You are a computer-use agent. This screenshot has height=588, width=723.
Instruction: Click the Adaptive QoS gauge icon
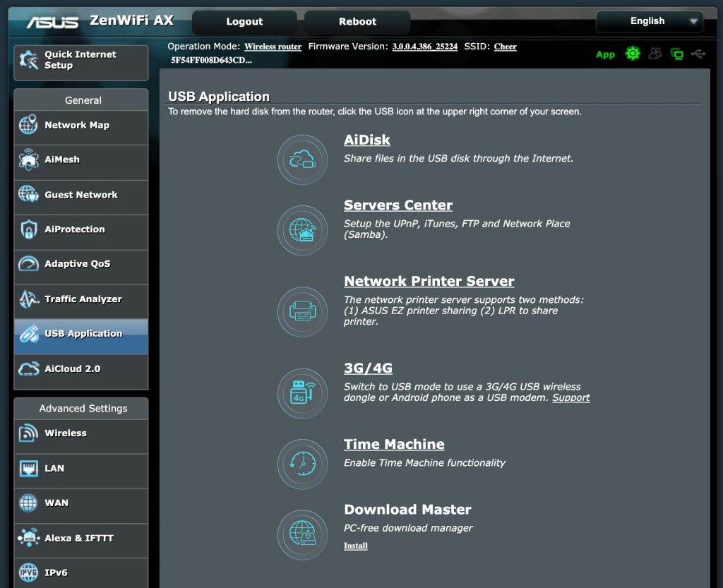click(28, 263)
